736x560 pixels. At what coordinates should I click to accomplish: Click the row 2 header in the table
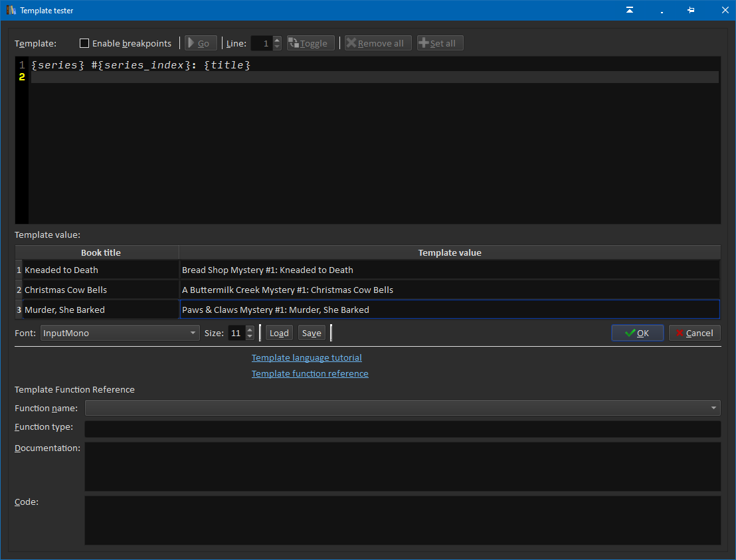point(19,290)
